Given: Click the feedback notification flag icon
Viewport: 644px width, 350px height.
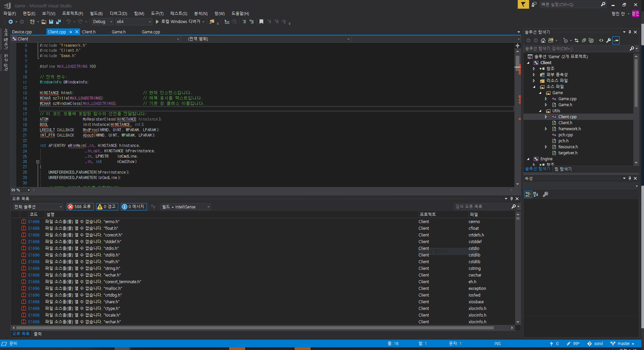Looking at the screenshot, I should click(523, 4).
